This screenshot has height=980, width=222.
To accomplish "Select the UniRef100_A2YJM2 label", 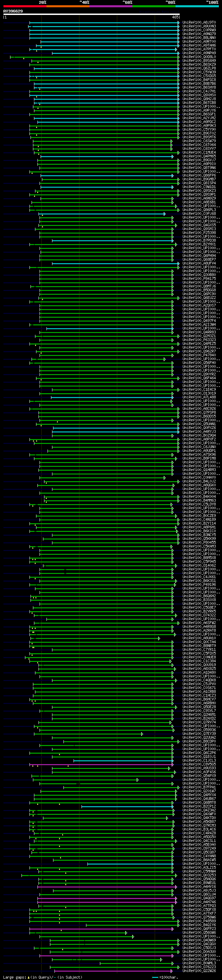I will click(199, 118).
